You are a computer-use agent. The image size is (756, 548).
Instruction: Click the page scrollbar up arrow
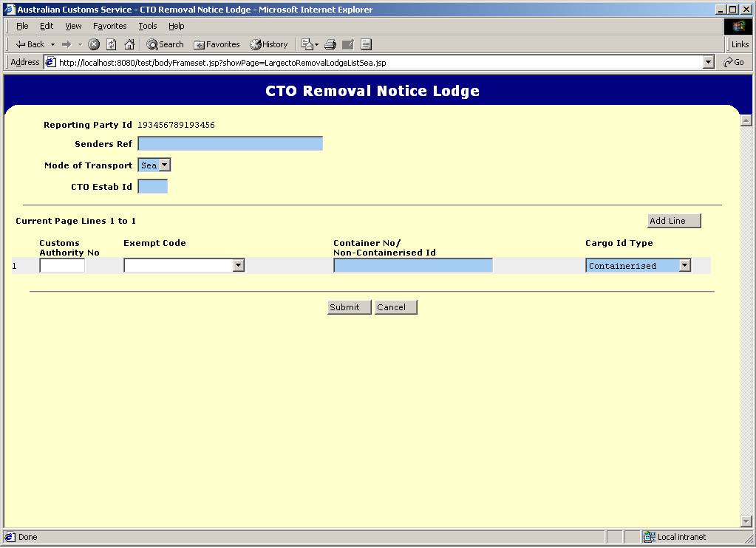tap(746, 120)
